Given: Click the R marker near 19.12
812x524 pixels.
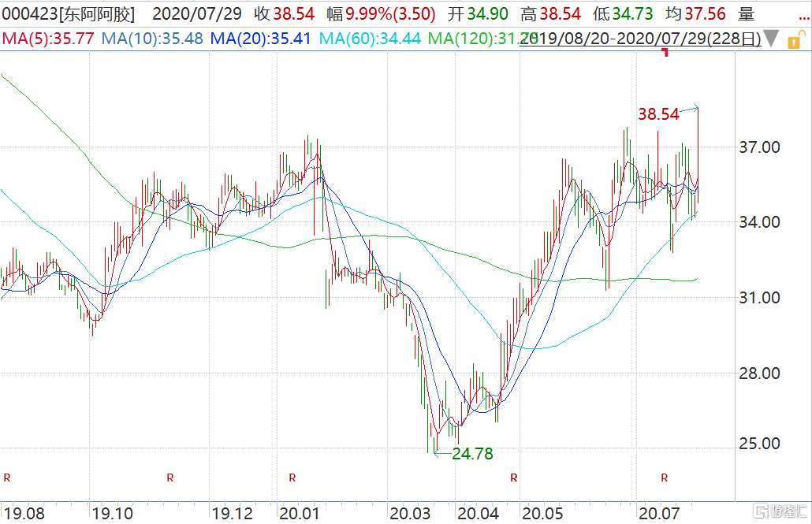Looking at the screenshot, I should click(x=169, y=478).
